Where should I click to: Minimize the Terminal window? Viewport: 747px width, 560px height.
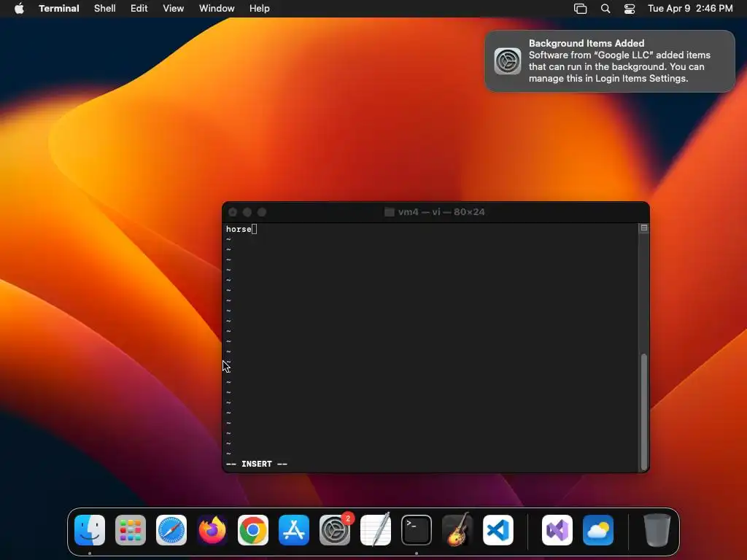point(247,212)
